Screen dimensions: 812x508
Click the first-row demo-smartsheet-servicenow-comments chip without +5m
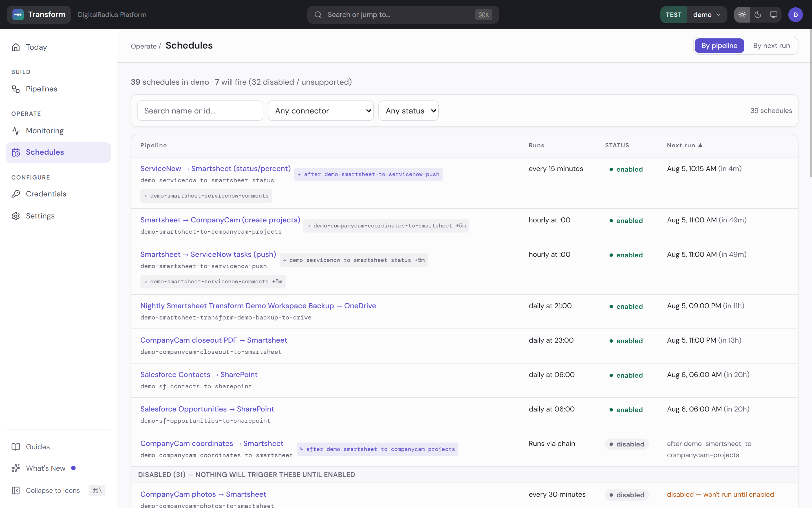pos(206,196)
